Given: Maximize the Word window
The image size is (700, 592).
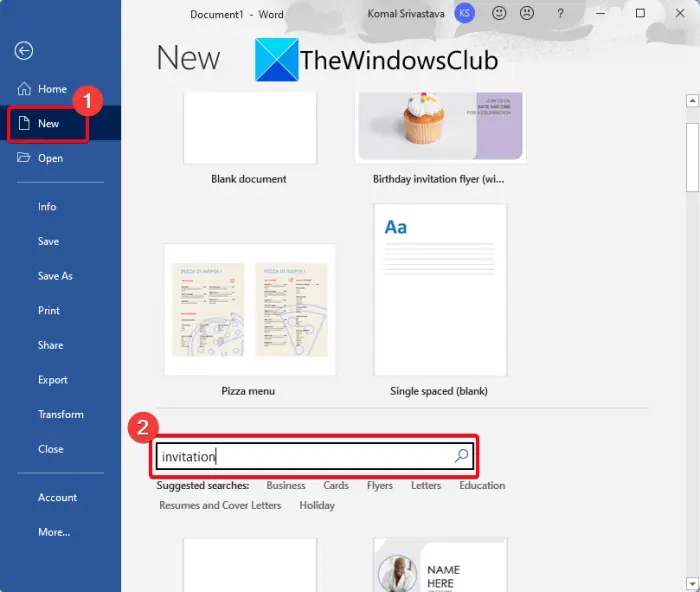Looking at the screenshot, I should 640,13.
